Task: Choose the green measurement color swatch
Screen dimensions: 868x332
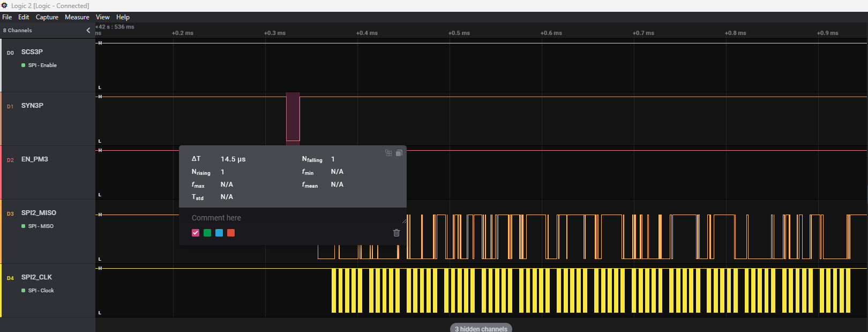Action: click(207, 233)
